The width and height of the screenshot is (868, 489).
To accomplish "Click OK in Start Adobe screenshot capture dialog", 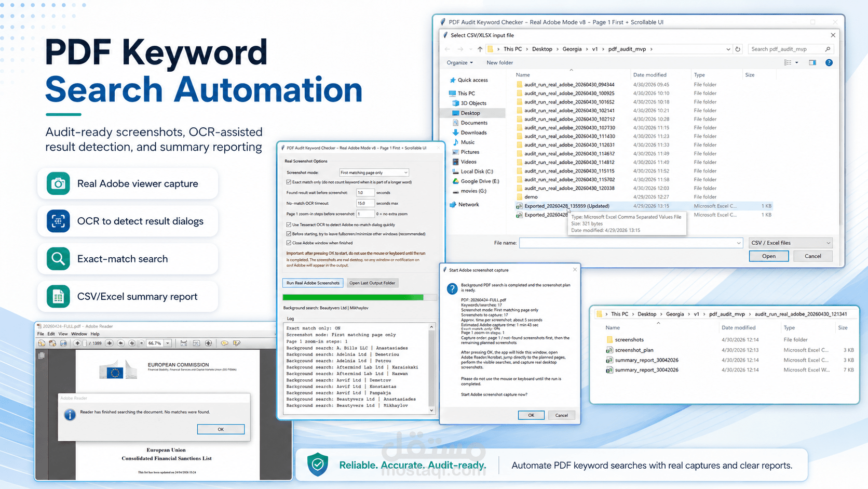I will [x=531, y=415].
